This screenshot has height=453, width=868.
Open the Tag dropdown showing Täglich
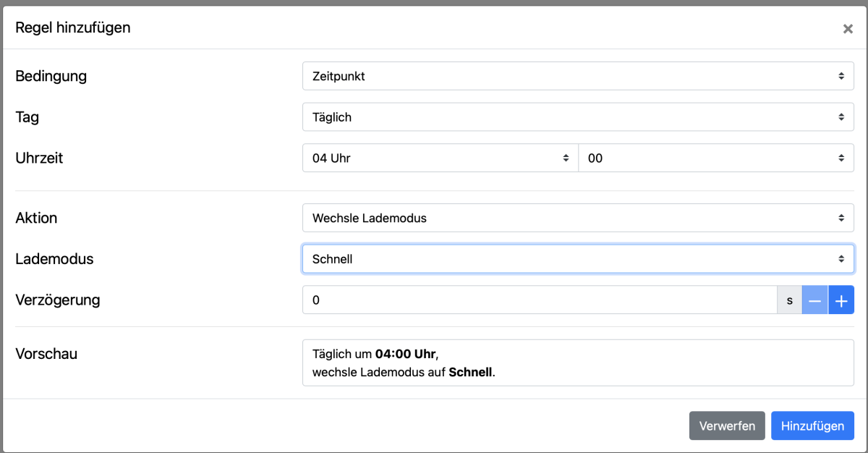pyautogui.click(x=577, y=117)
